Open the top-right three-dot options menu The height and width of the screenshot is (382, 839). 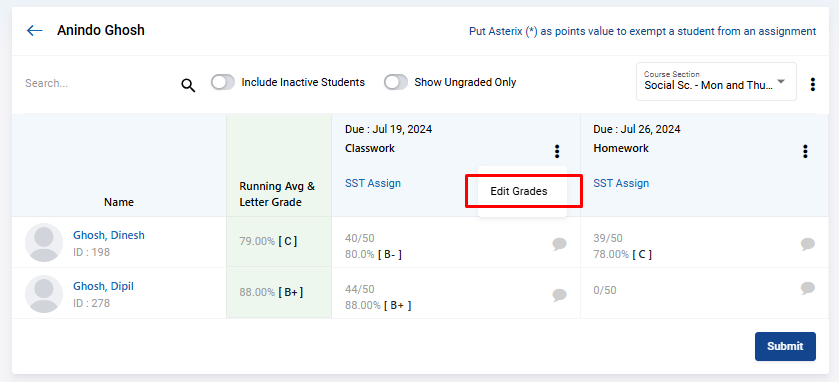click(813, 84)
